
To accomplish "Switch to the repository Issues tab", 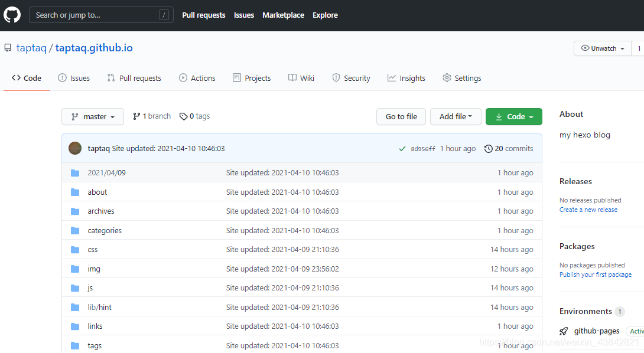I will (74, 78).
